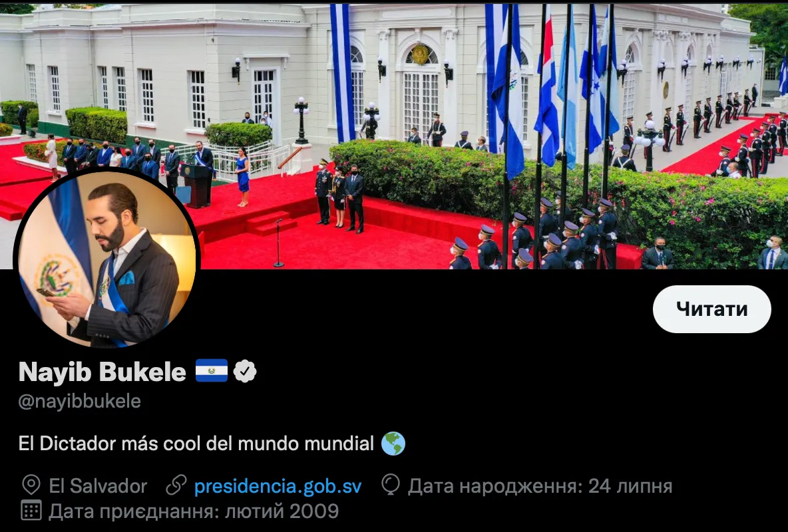Screen dimensions: 788x532
Task: Follow the account with the Читати button
Action: (x=711, y=309)
